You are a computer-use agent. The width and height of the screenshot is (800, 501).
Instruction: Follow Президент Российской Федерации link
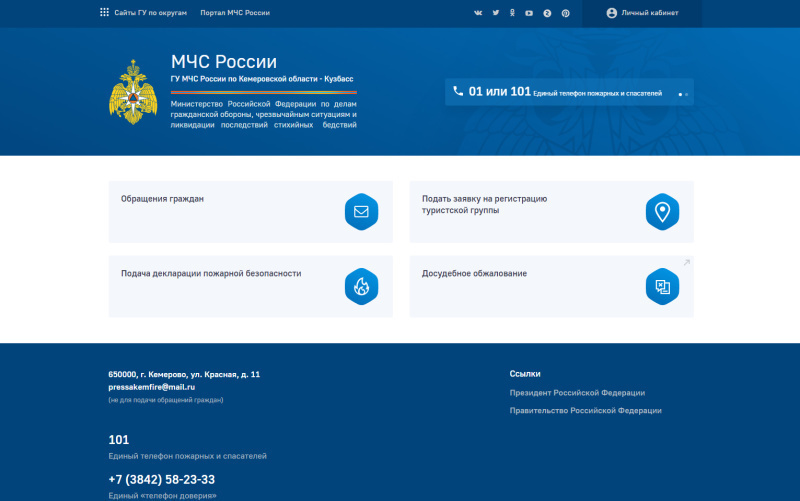(x=577, y=393)
